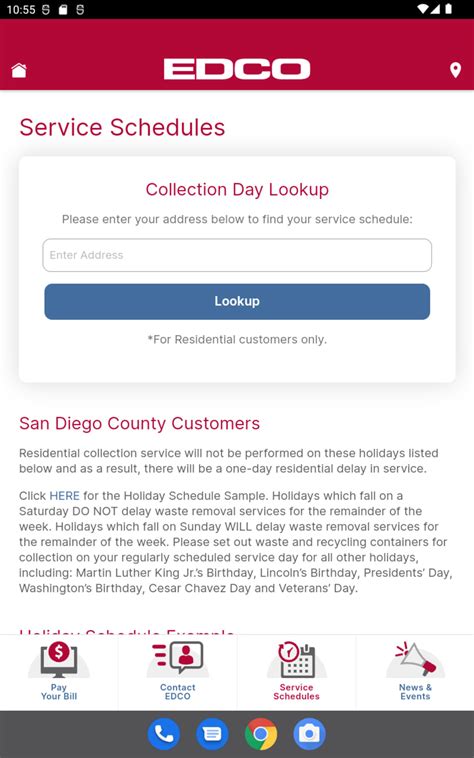
Task: Select the News & Events tab label
Action: [415, 692]
